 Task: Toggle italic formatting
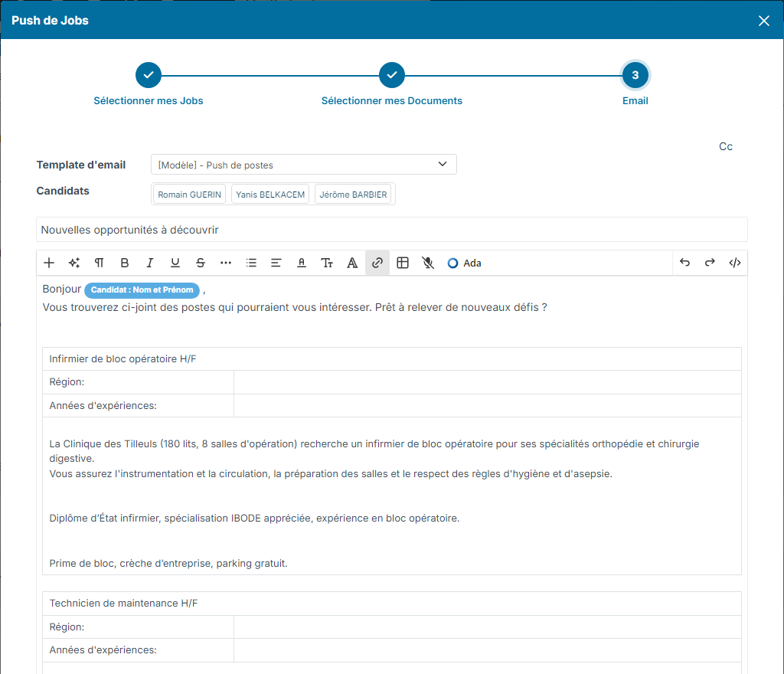point(149,263)
